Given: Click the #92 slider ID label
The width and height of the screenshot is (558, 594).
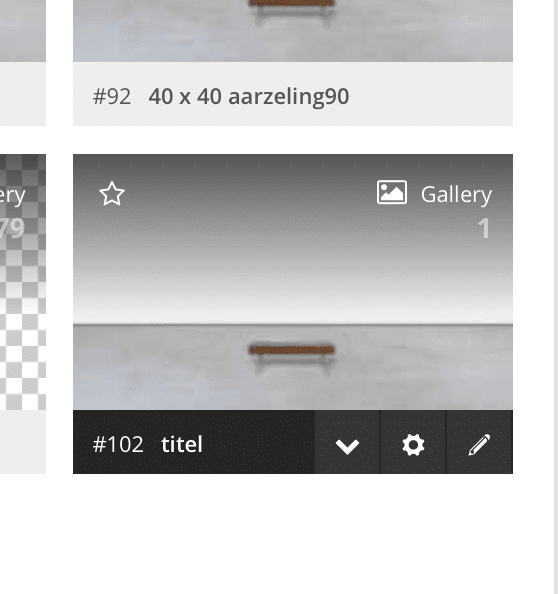Looking at the screenshot, I should click(112, 96).
